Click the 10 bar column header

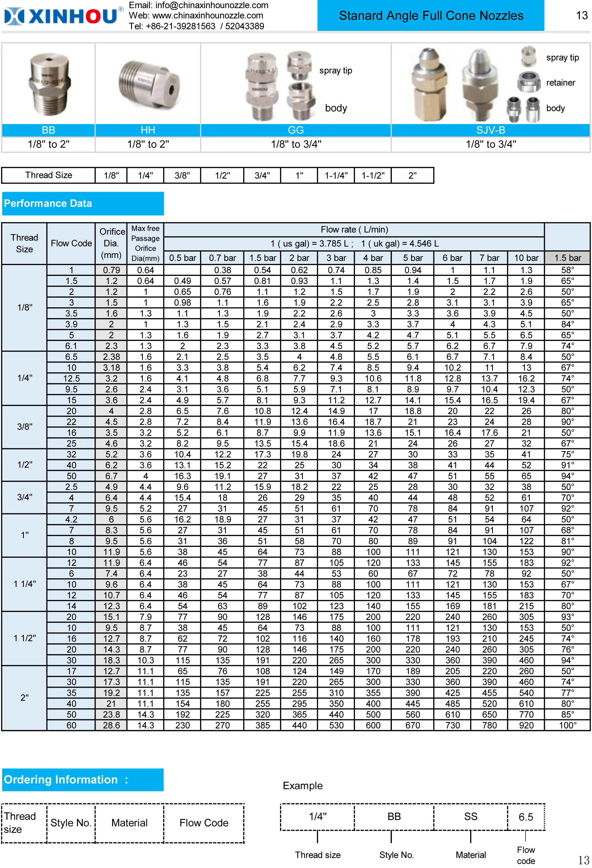click(x=526, y=258)
